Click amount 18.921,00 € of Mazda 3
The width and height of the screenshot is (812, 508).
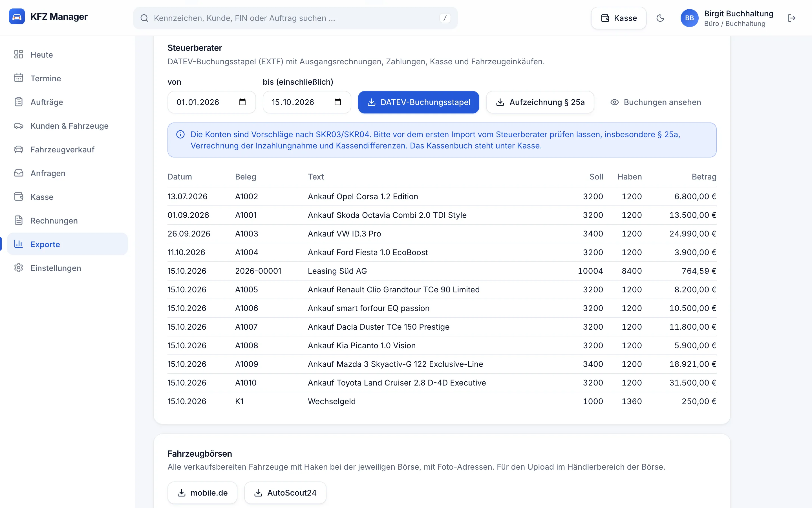pyautogui.click(x=693, y=364)
